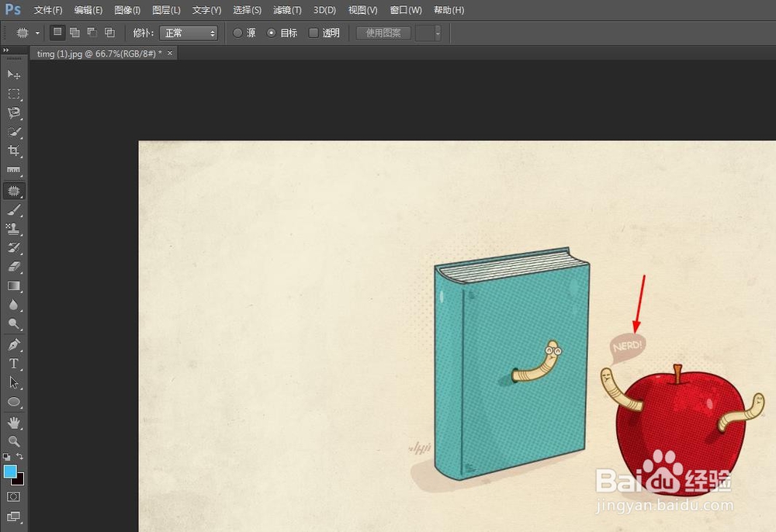776x532 pixels.
Task: Click the blue foreground color swatch
Action: (9, 471)
